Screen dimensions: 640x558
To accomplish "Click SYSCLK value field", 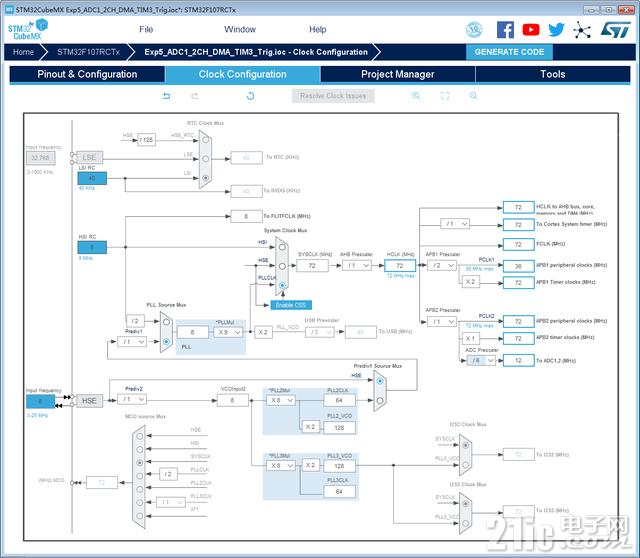I will click(x=312, y=266).
